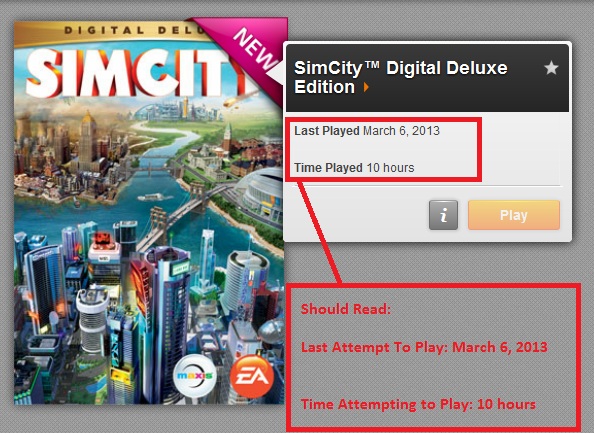The image size is (594, 433).
Task: Click the red Should Read: annotation
Action: click(345, 309)
